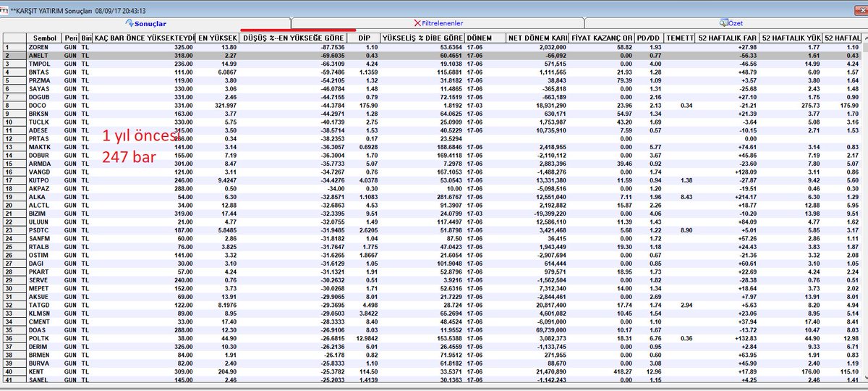The height and width of the screenshot is (391, 868).
Task: Click the 52 HAFTALIK YÜK column header
Action: (x=791, y=37)
